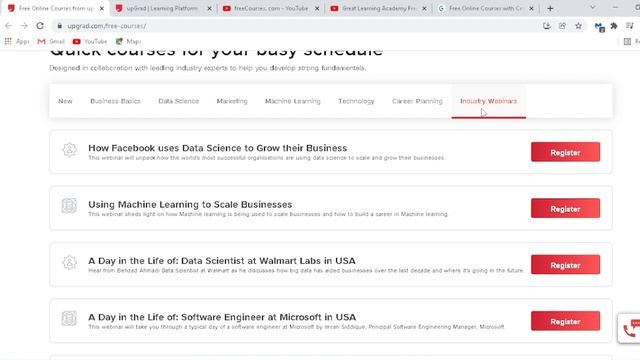Open 'Data Scientist at Walmart Labs' title
The height and width of the screenshot is (360, 640).
click(222, 260)
